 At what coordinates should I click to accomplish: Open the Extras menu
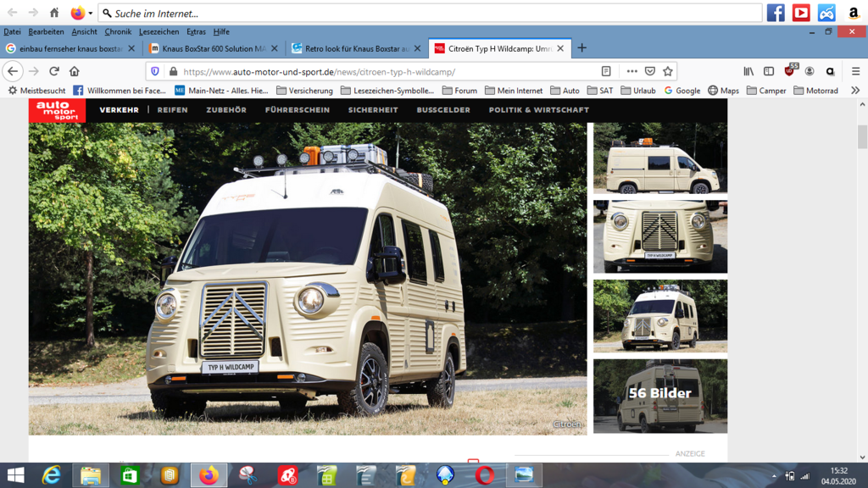[x=196, y=31]
